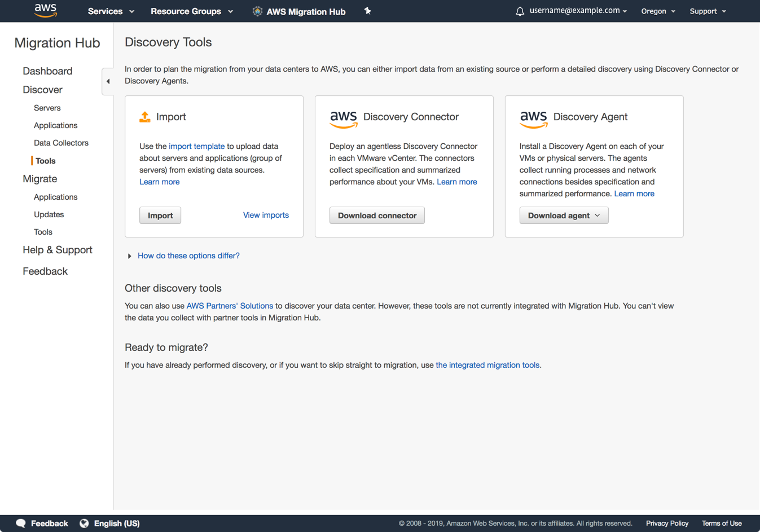Click the AWS Migration Hub service icon
The height and width of the screenshot is (532, 760).
click(257, 11)
